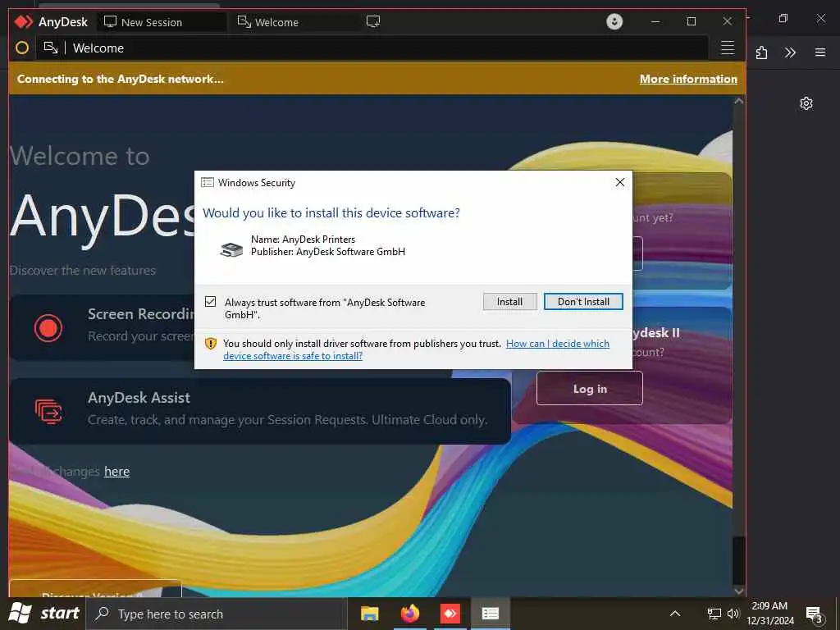The height and width of the screenshot is (630, 840).
Task: Click the taskbar search box
Action: [216, 614]
